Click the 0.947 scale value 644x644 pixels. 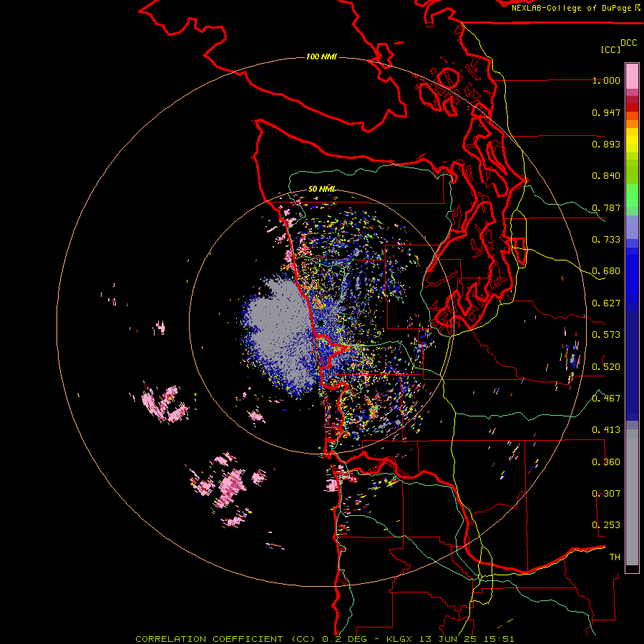tap(606, 112)
